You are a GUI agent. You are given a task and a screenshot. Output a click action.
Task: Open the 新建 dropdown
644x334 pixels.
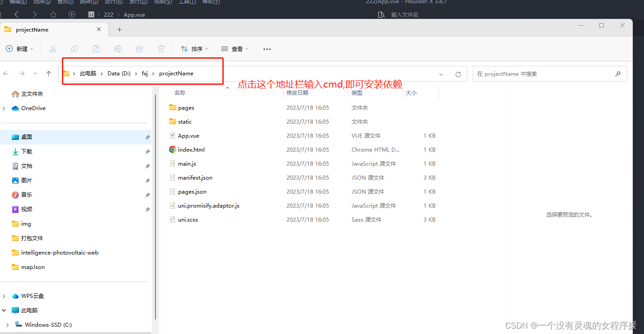[x=20, y=49]
